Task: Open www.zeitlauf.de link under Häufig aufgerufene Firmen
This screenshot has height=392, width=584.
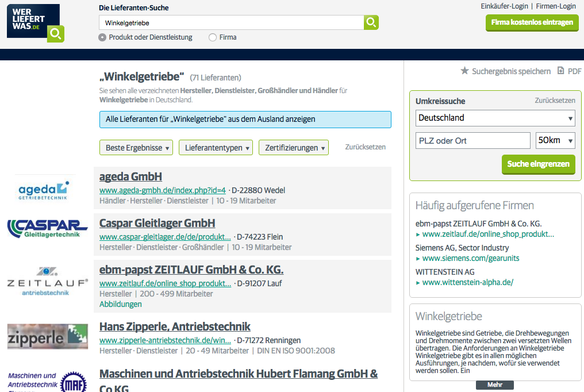Action: tap(488, 234)
